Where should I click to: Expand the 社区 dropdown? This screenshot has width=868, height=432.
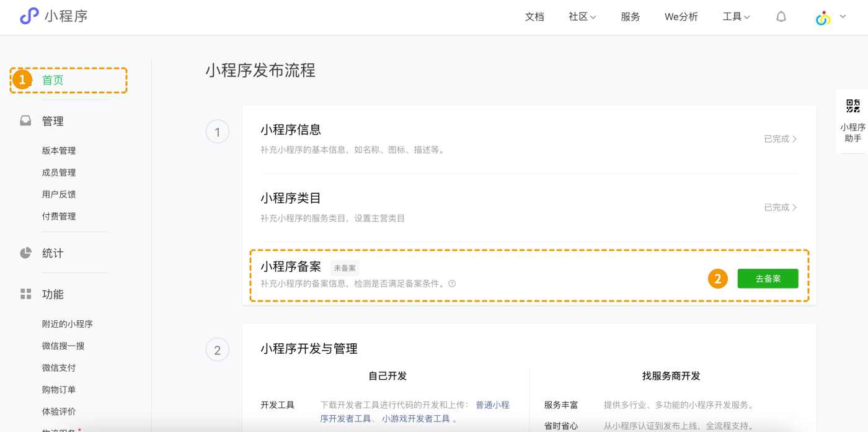click(x=581, y=17)
